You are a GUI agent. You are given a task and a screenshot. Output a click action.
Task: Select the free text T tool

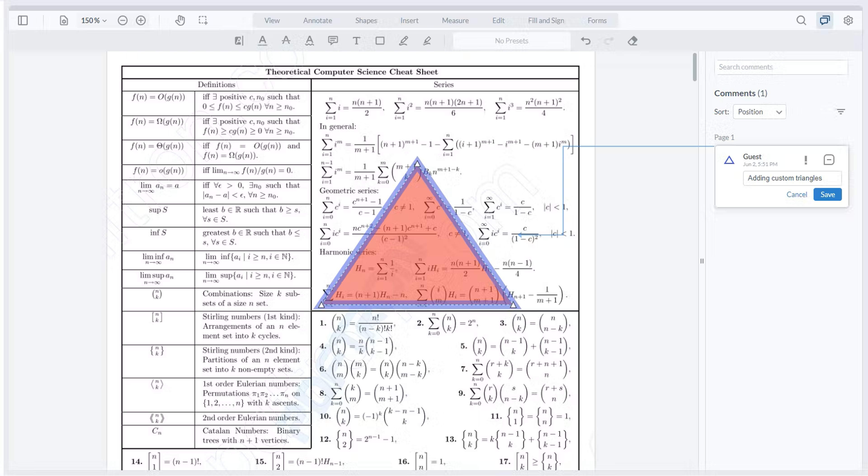click(356, 41)
